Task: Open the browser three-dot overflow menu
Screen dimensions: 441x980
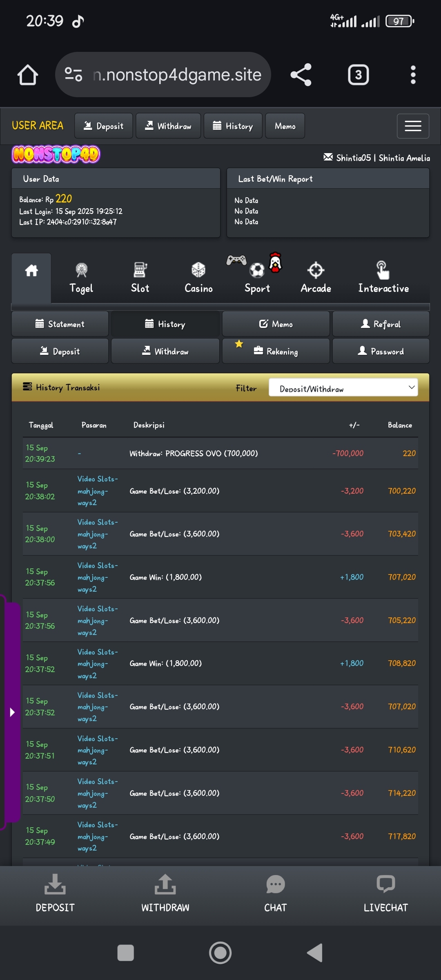Action: pos(413,75)
